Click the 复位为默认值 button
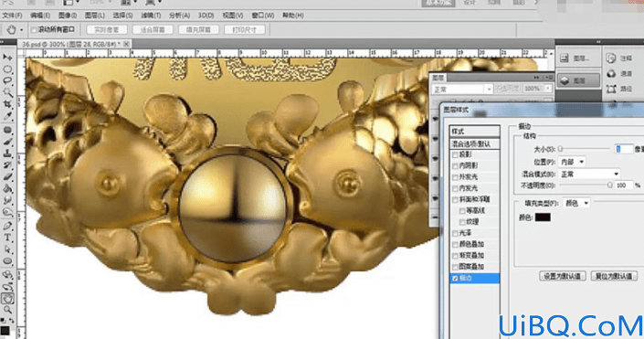 (x=614, y=276)
